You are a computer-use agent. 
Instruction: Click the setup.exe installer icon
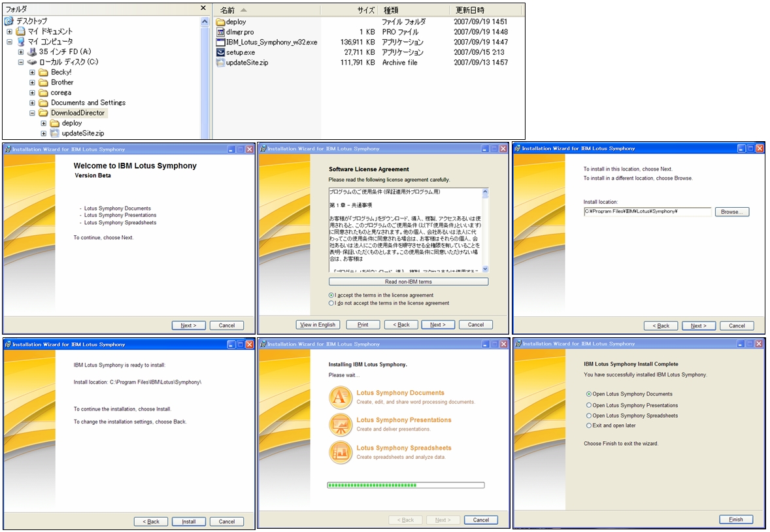220,52
